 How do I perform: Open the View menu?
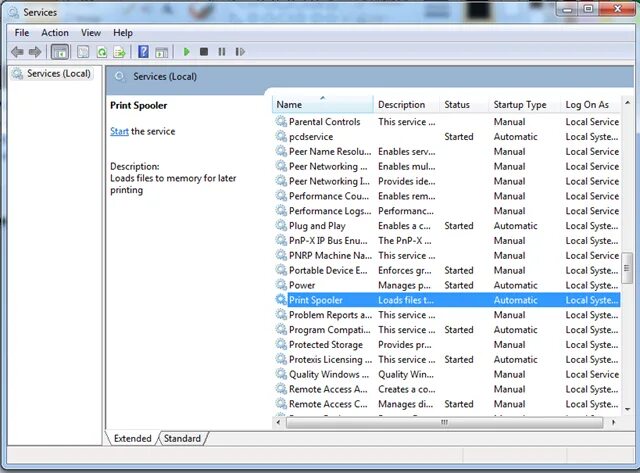[91, 33]
